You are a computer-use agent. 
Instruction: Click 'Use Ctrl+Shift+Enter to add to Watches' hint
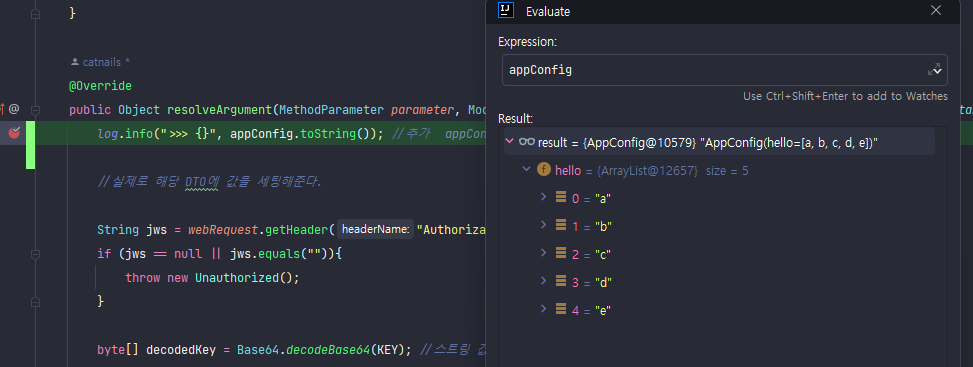coord(845,96)
